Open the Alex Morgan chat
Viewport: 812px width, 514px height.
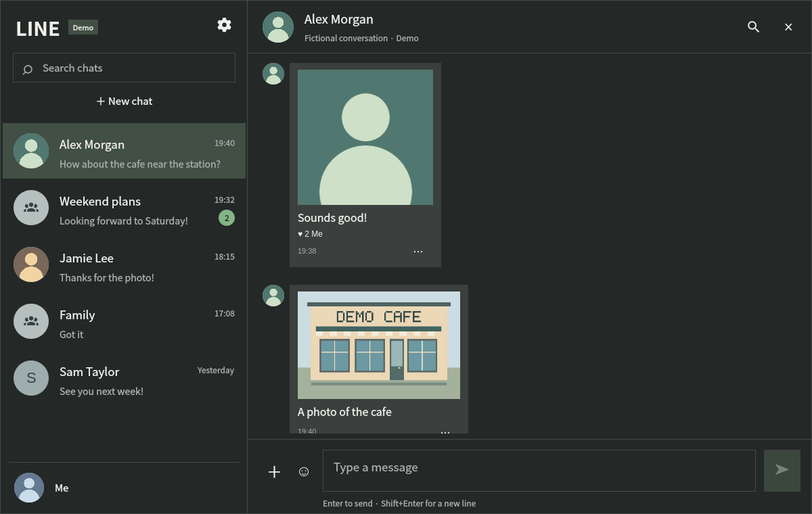(125, 151)
